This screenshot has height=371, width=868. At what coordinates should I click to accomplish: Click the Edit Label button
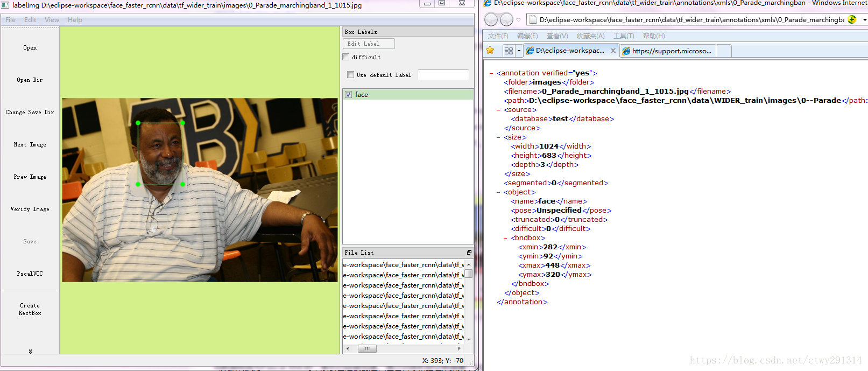click(369, 44)
